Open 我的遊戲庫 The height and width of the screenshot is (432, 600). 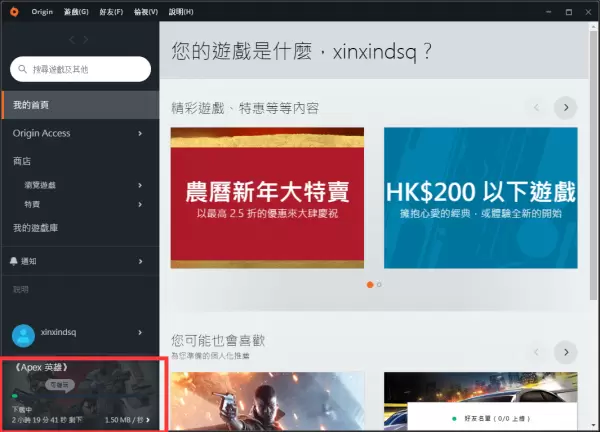pos(36,228)
